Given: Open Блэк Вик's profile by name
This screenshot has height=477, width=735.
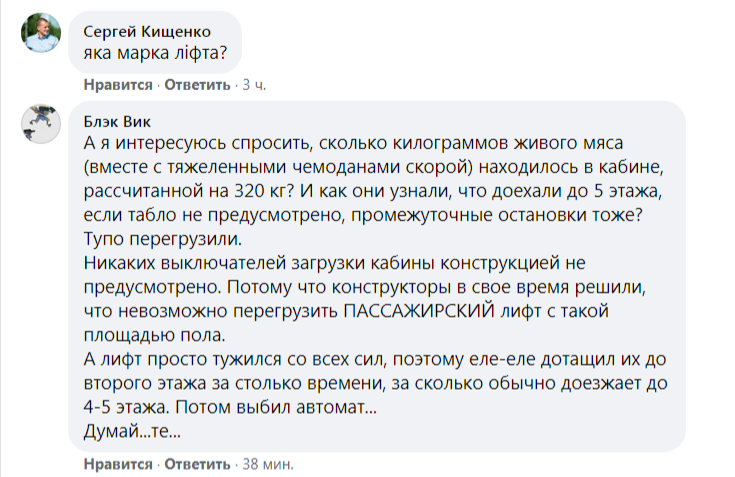Looking at the screenshot, I should click(x=116, y=122).
